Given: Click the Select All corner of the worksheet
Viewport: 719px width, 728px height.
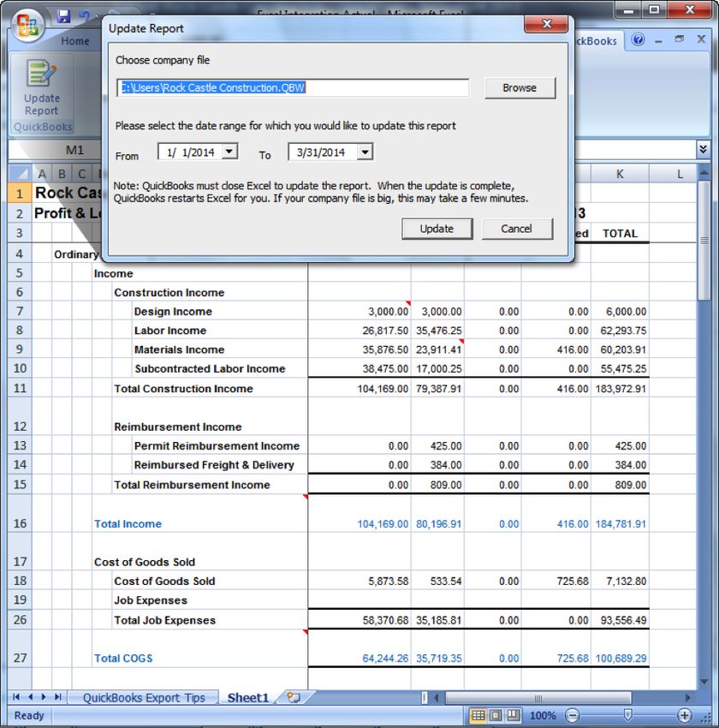Looking at the screenshot, I should 20,174.
